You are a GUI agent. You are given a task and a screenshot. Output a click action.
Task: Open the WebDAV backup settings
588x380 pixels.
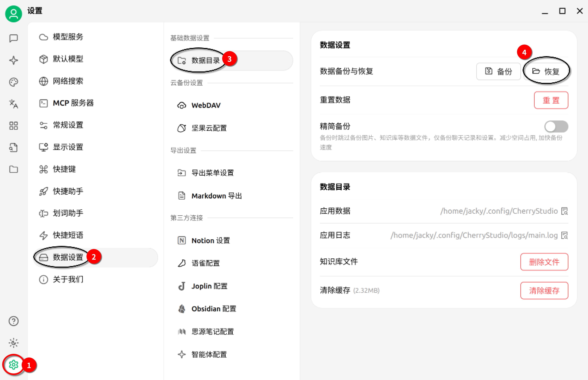pyautogui.click(x=206, y=105)
